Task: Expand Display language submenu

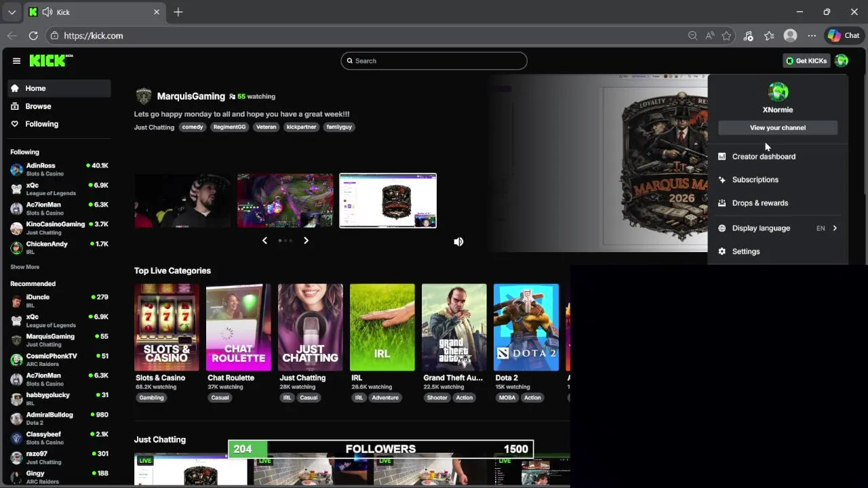Action: click(x=778, y=228)
